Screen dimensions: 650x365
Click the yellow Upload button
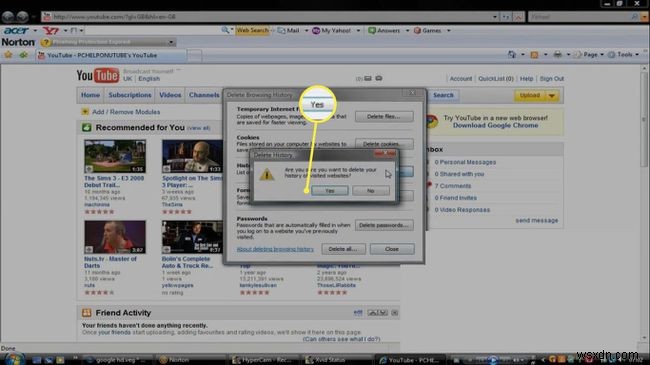(x=530, y=95)
